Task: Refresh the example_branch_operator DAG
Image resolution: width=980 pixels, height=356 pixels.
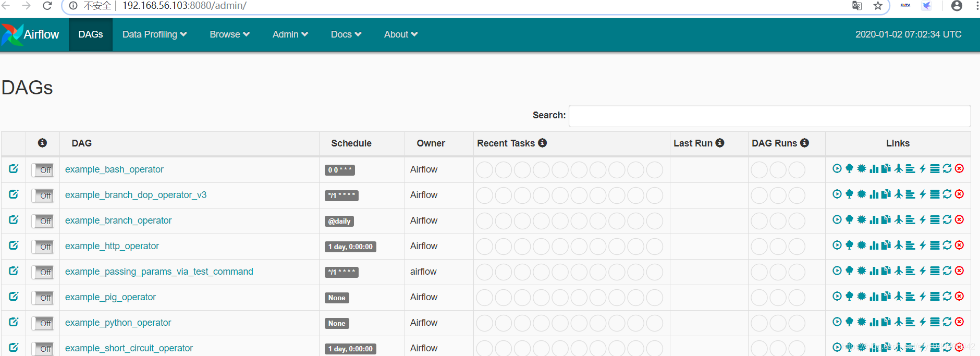Action: [x=947, y=219]
